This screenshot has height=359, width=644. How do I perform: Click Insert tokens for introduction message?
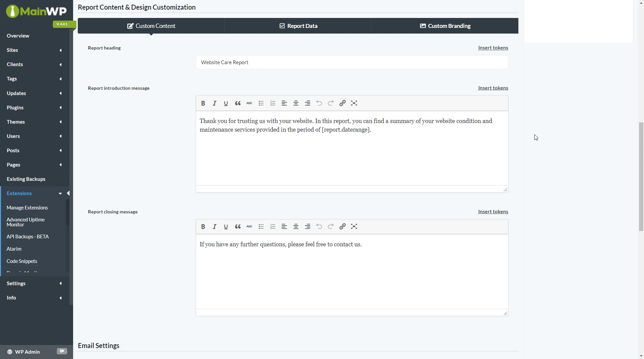493,88
